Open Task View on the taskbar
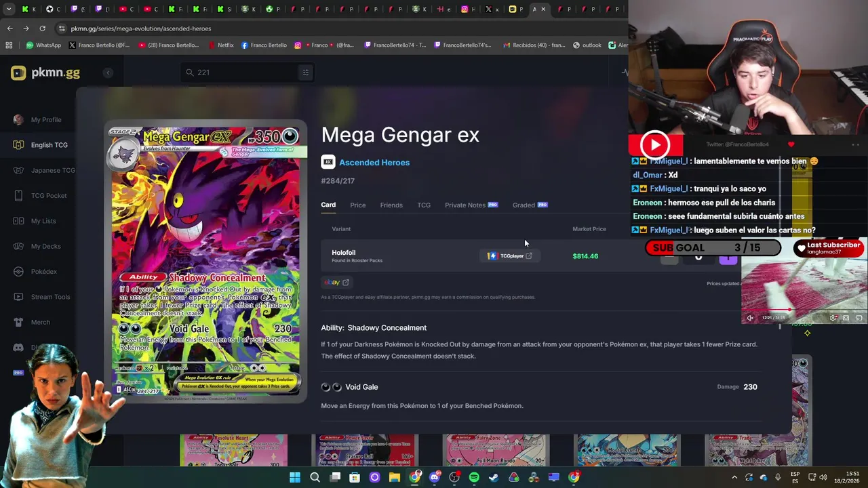The height and width of the screenshot is (488, 868). pyautogui.click(x=335, y=477)
